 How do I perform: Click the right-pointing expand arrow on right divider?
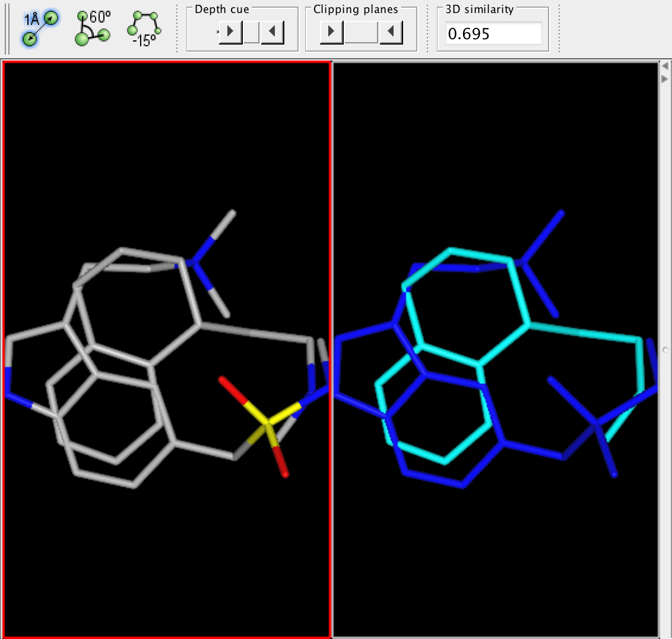coord(665,79)
